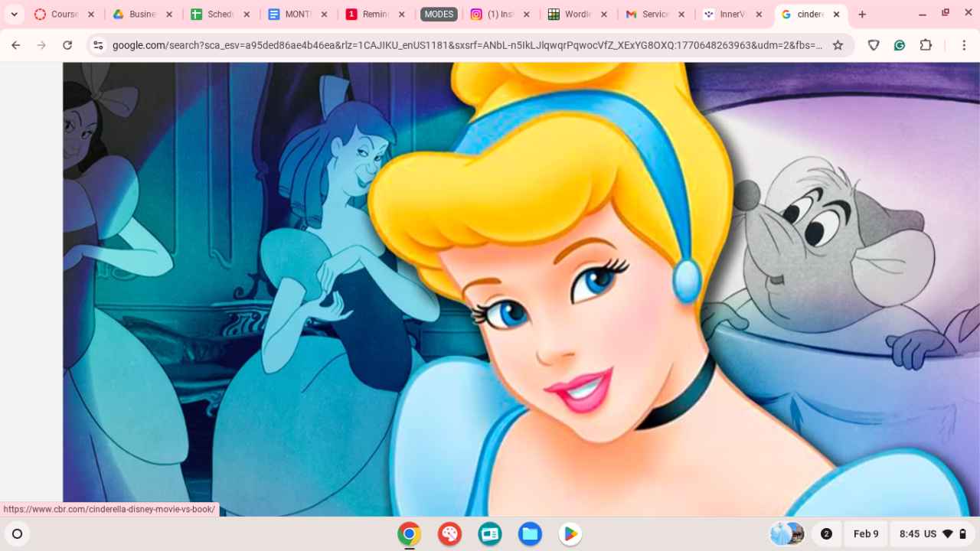
Task: Open the Chrome Extensions puzzle icon
Action: pos(926,45)
